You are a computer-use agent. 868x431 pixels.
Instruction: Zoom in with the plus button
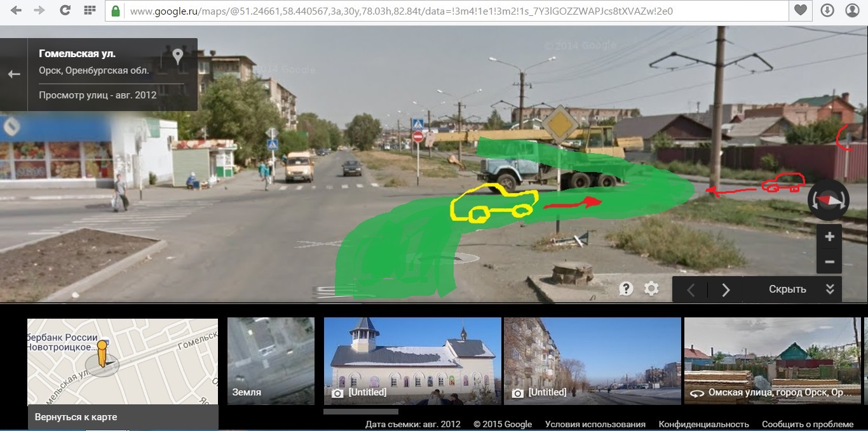point(829,237)
